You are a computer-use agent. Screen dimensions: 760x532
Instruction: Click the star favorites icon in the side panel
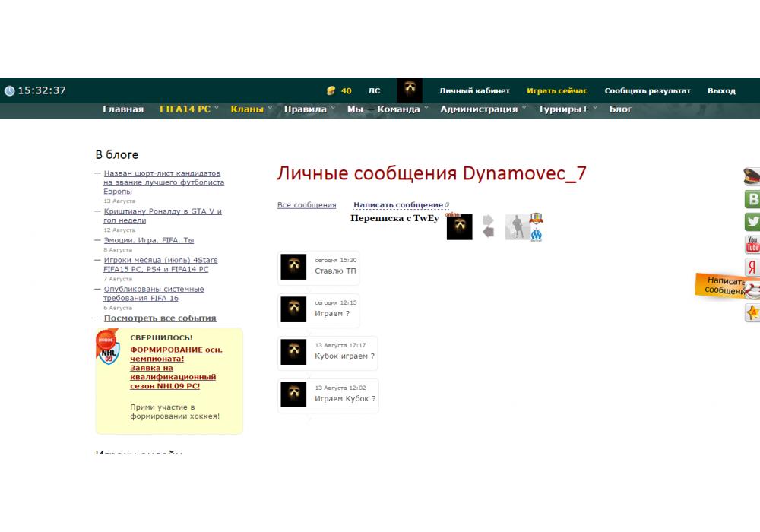pyautogui.click(x=752, y=313)
